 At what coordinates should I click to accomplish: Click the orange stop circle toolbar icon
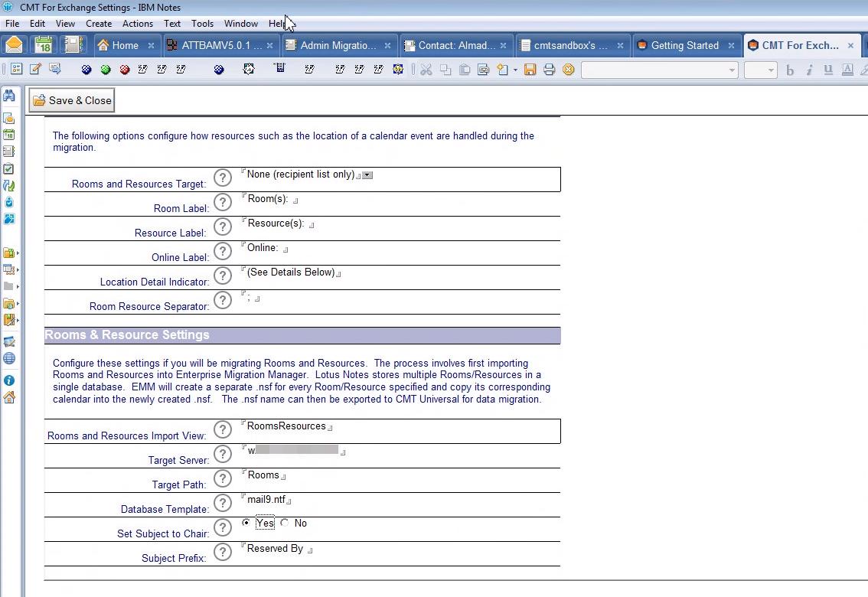pyautogui.click(x=569, y=70)
